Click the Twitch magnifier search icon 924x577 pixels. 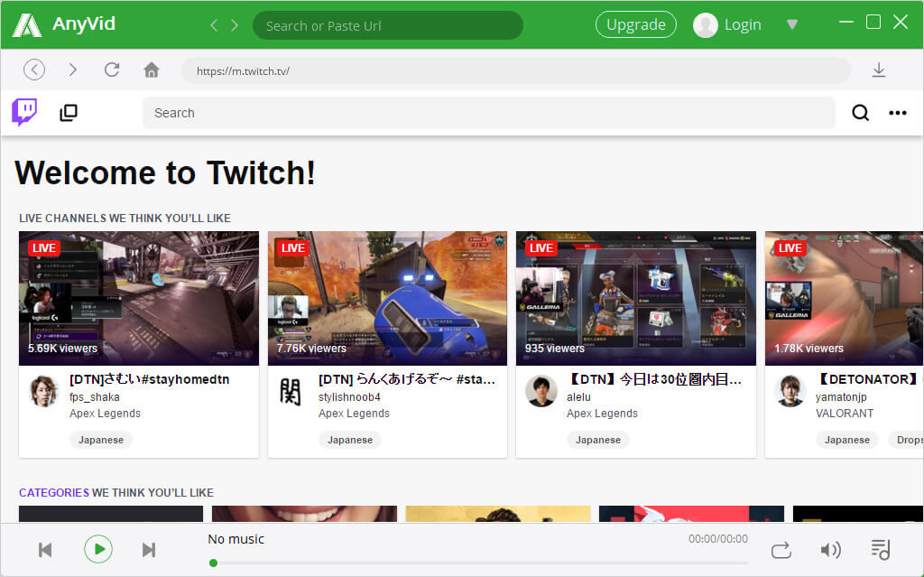point(860,113)
